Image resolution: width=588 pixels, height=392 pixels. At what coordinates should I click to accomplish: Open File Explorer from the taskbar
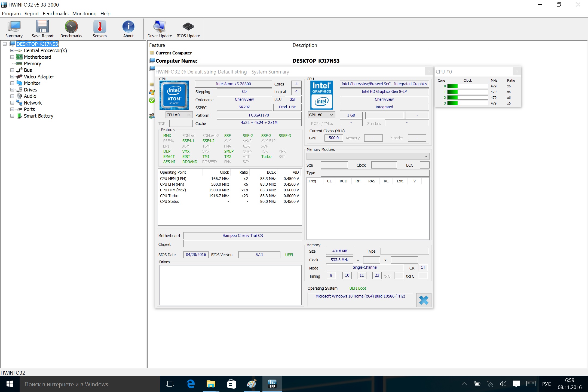tap(211, 384)
